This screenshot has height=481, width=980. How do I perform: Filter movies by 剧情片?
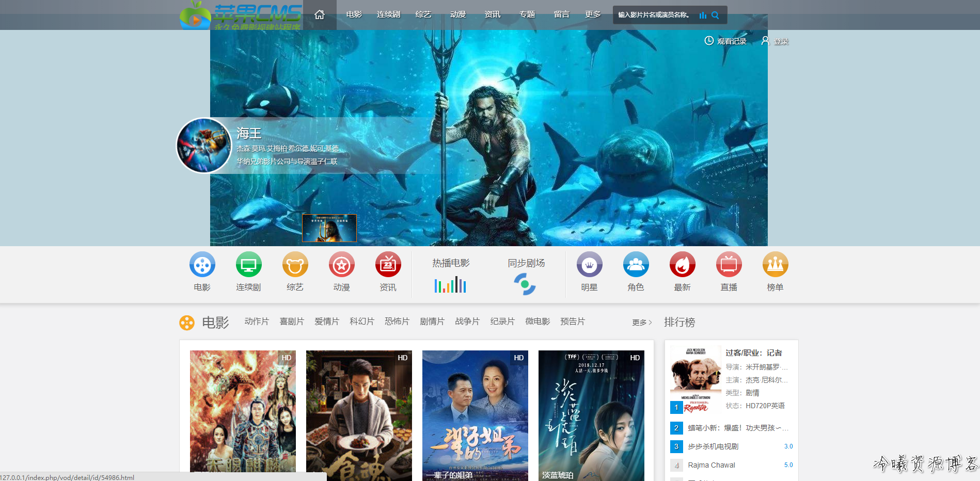(432, 322)
